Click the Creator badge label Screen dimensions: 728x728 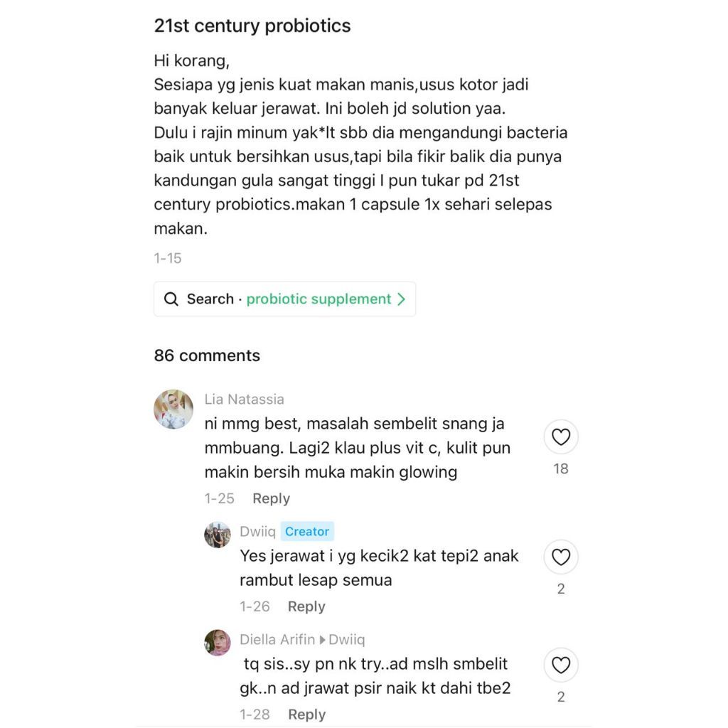[x=307, y=531]
